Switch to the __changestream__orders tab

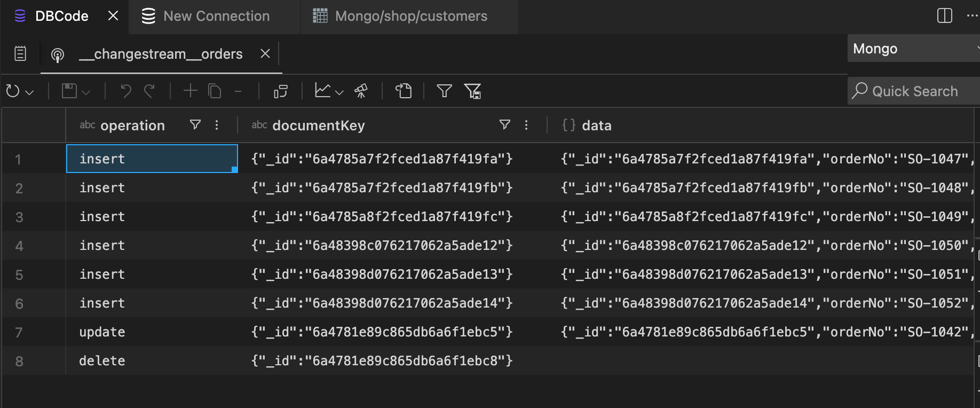[161, 54]
